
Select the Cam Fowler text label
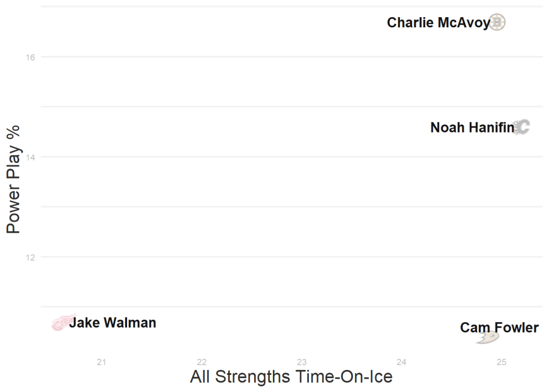tap(499, 327)
